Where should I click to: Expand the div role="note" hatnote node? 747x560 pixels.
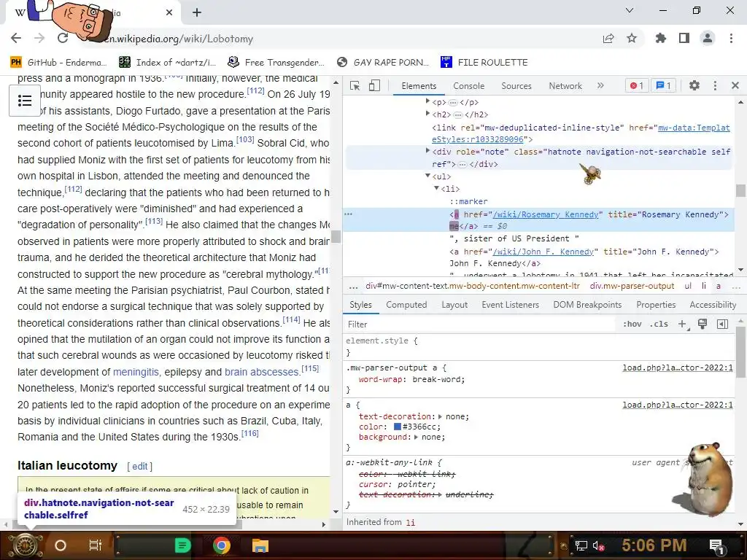(427, 151)
